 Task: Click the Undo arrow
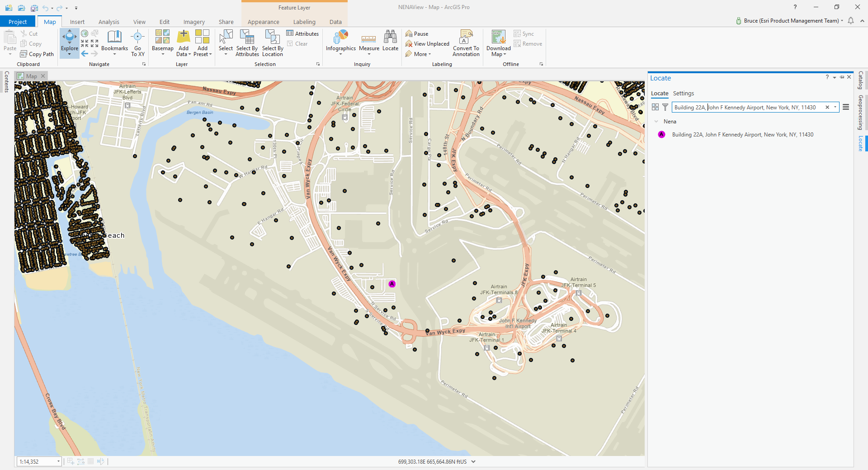[45, 8]
